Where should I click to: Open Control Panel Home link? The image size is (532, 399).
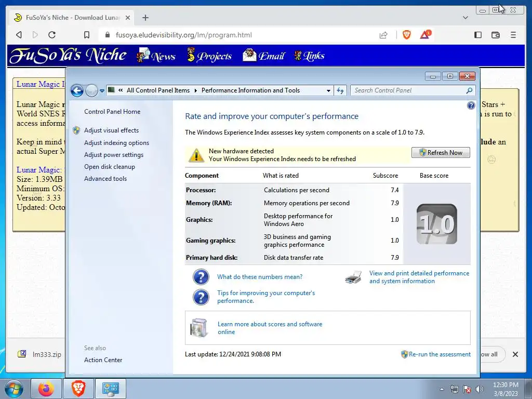(x=112, y=112)
